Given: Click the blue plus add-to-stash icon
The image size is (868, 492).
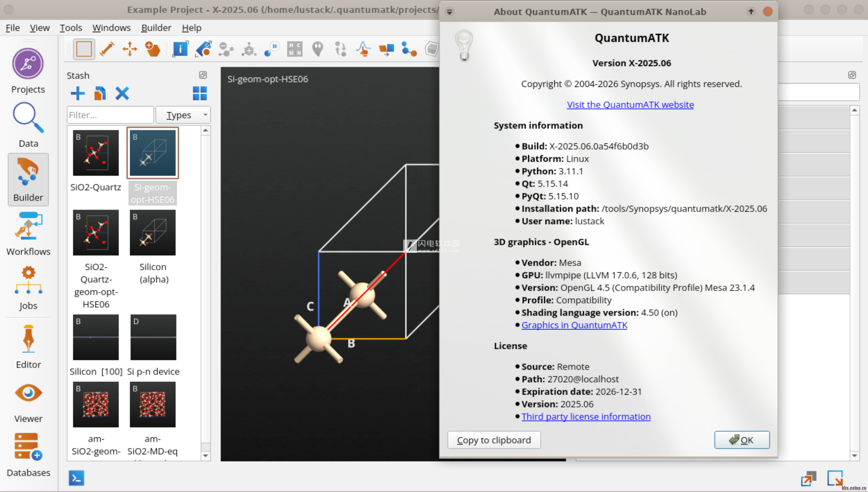Looking at the screenshot, I should (x=77, y=93).
